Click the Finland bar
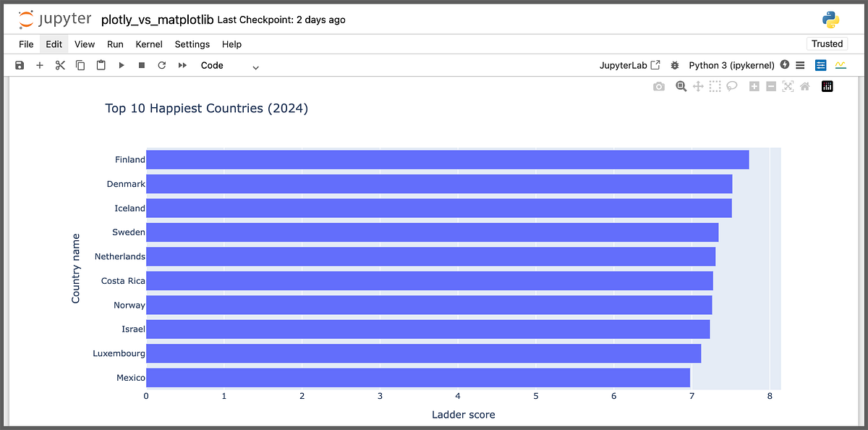 click(448, 159)
